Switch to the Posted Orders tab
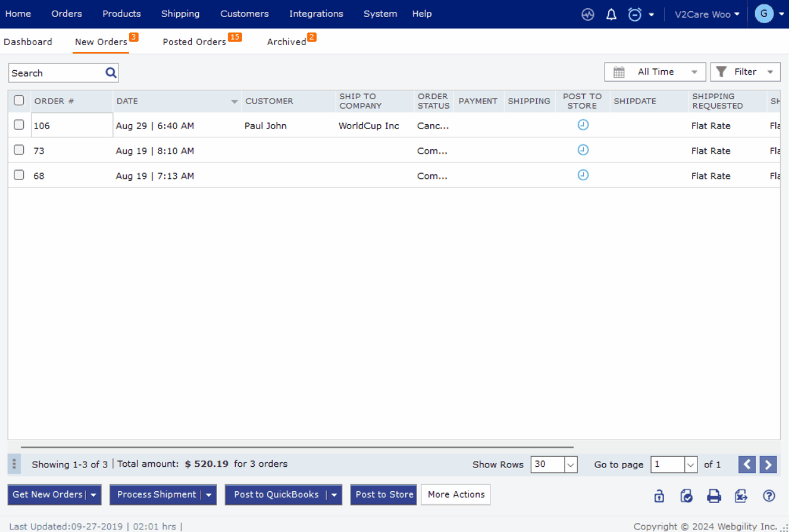Image resolution: width=789 pixels, height=532 pixels. [194, 42]
